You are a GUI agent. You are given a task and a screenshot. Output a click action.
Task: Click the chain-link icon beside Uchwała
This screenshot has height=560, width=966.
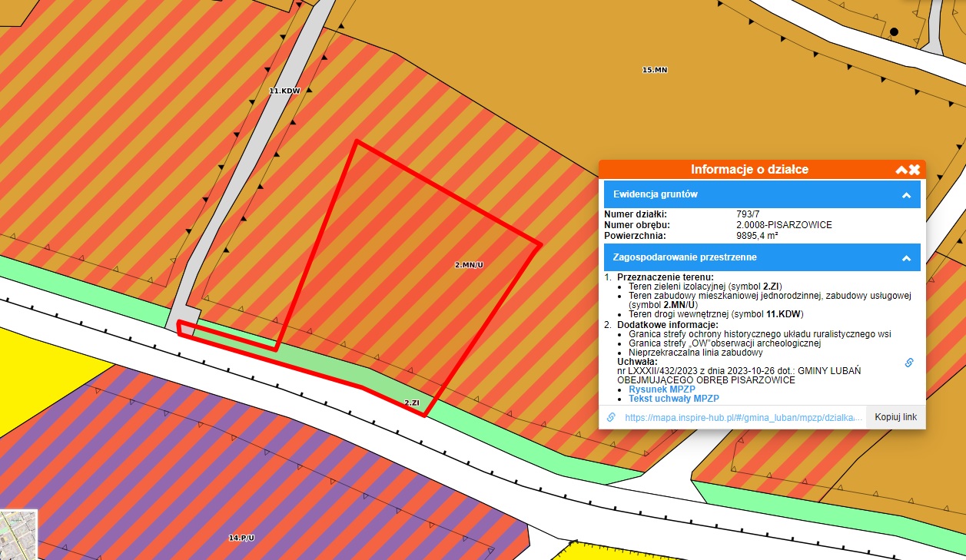coord(909,363)
